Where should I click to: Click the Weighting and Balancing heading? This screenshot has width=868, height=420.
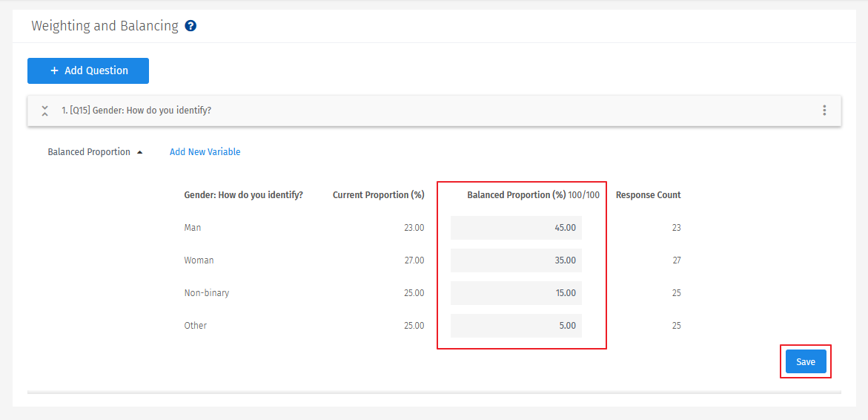click(105, 26)
